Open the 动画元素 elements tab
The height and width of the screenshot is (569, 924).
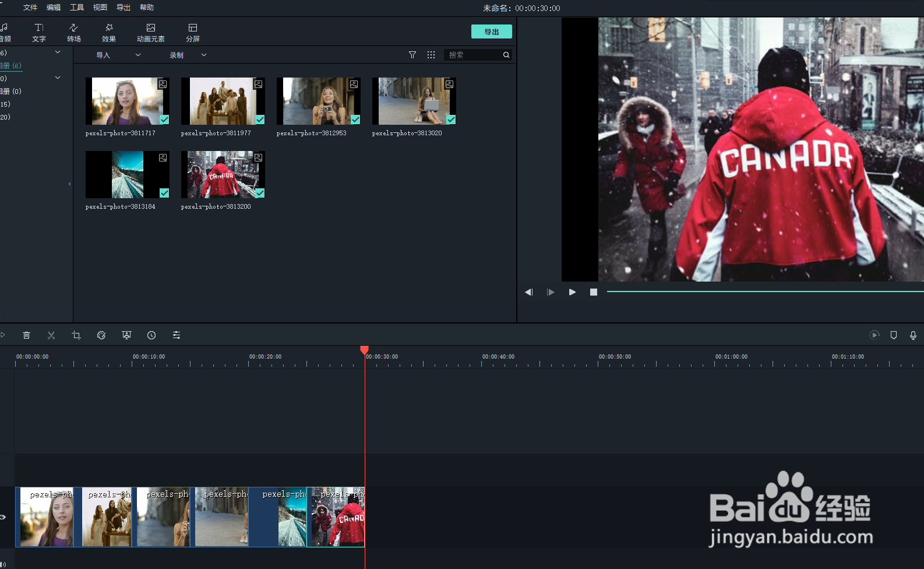151,33
